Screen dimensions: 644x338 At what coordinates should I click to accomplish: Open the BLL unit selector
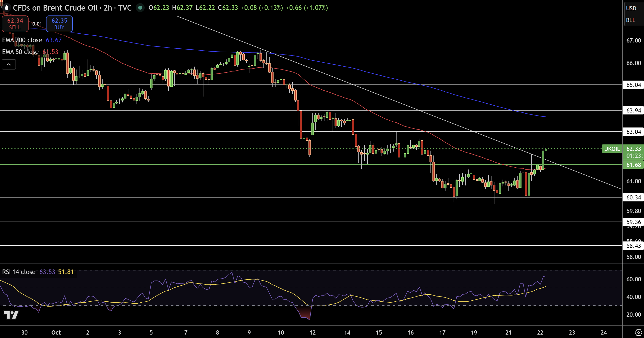coord(630,20)
